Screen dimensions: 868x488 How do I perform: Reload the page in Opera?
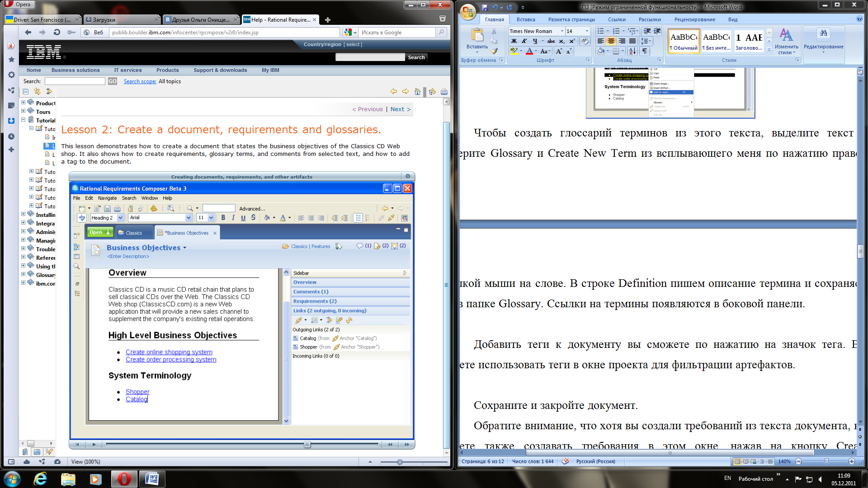[x=57, y=32]
